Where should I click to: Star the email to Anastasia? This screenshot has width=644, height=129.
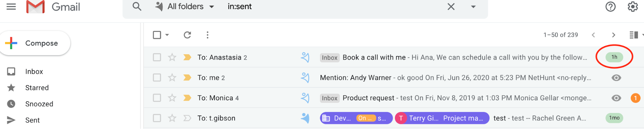172,57
